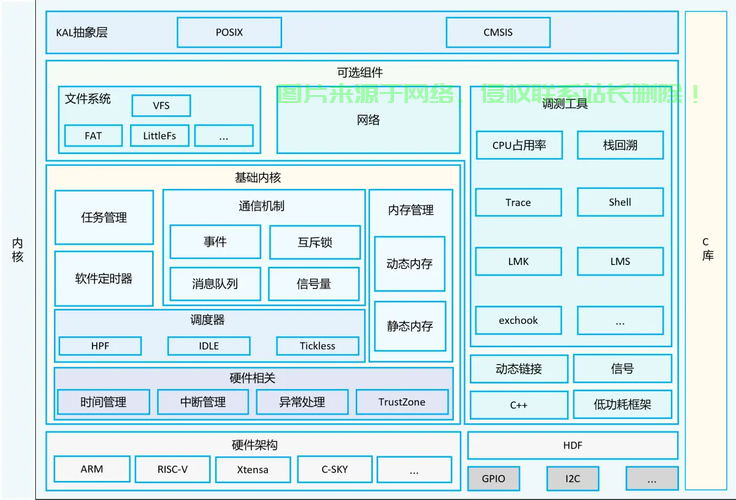Click the 任务管理 box

click(x=104, y=217)
